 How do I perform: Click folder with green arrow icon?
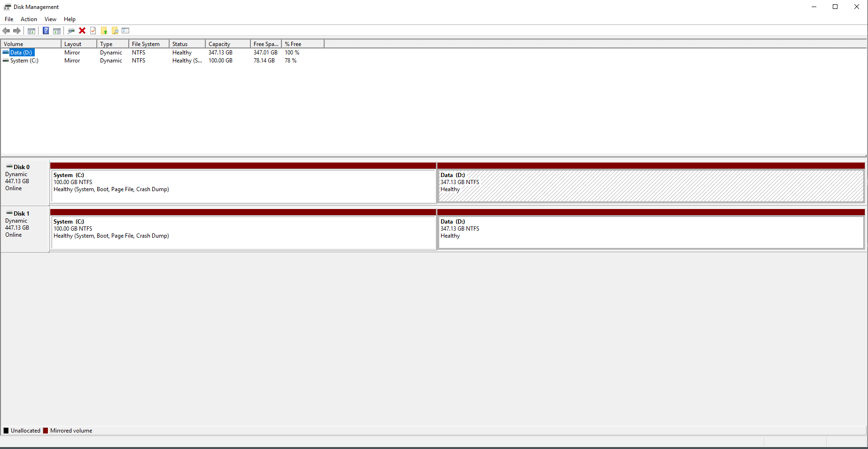tap(104, 31)
